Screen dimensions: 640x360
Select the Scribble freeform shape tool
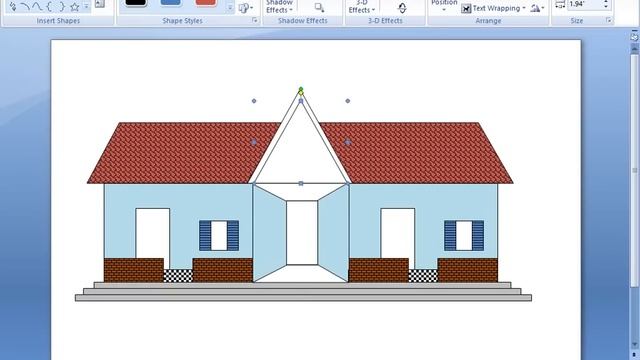coord(12,6)
